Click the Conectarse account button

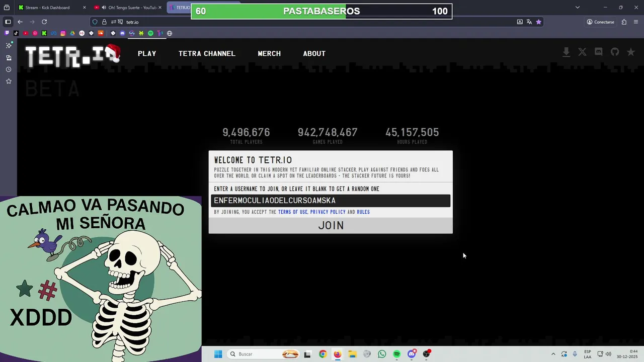(600, 22)
